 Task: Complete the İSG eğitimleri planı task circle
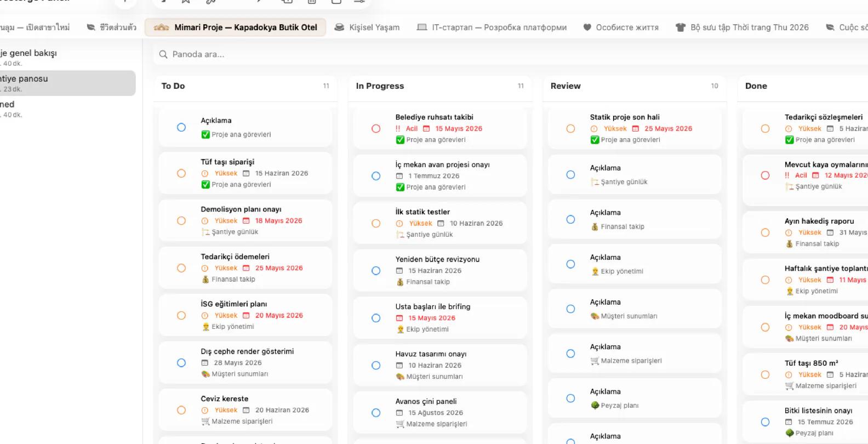point(181,316)
